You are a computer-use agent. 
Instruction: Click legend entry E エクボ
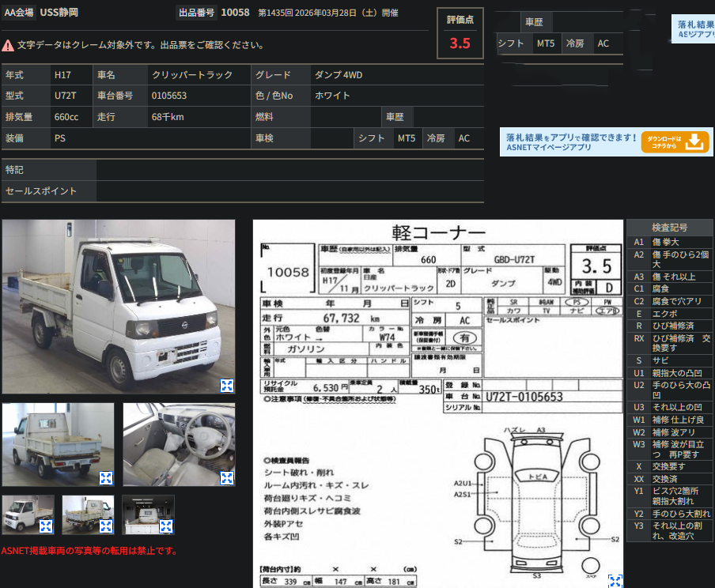[669, 314]
